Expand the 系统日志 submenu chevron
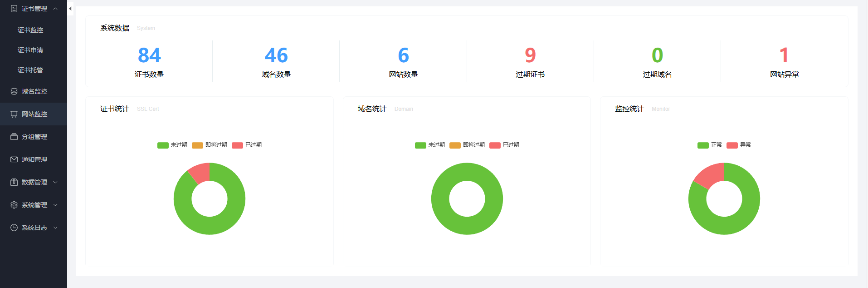Viewport: 868px width, 288px height. (x=55, y=228)
